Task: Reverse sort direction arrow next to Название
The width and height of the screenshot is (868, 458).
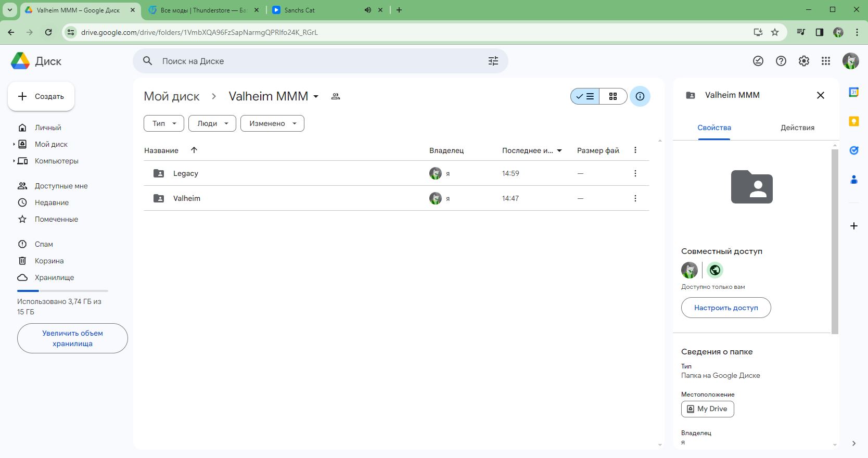Action: point(194,150)
